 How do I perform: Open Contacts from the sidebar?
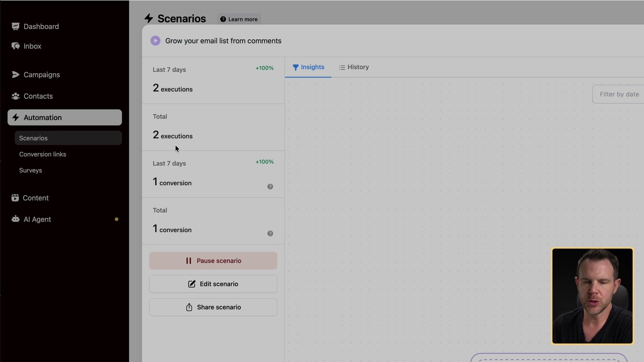pos(38,96)
